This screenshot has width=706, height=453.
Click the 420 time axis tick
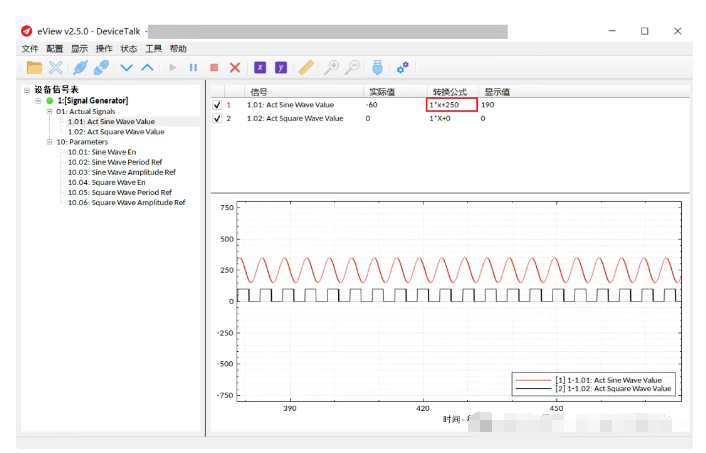click(x=423, y=408)
